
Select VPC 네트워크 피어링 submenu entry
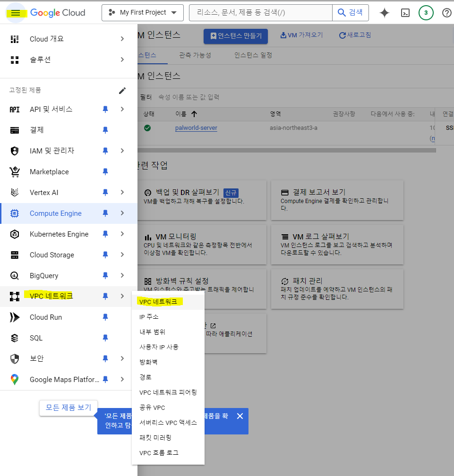pos(168,392)
